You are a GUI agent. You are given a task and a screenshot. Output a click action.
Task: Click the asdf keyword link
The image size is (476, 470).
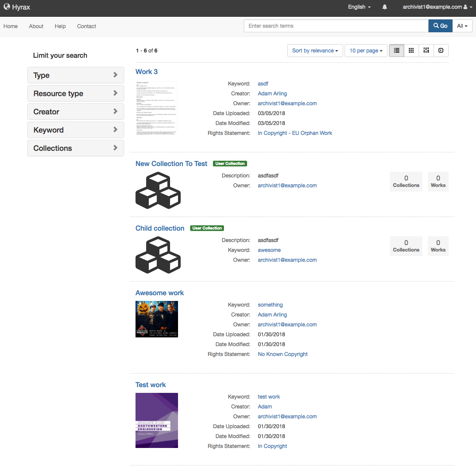tap(263, 84)
